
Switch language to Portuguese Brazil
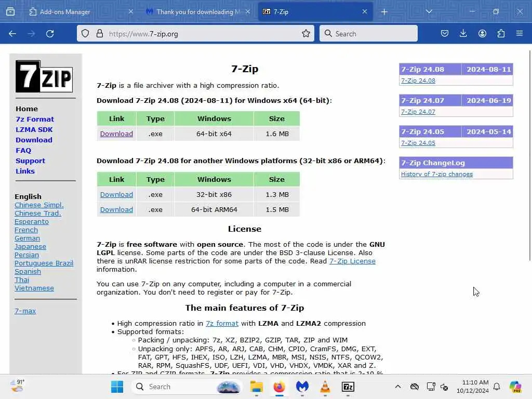(44, 263)
